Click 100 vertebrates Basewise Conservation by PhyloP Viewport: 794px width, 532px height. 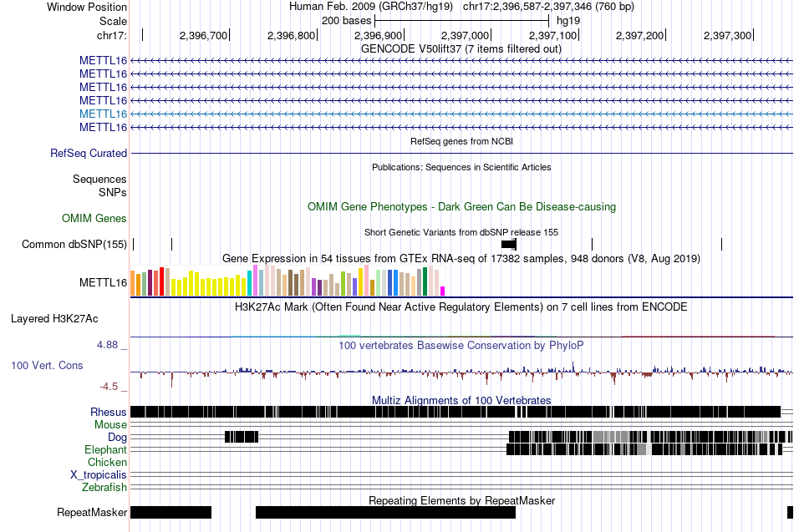(461, 345)
